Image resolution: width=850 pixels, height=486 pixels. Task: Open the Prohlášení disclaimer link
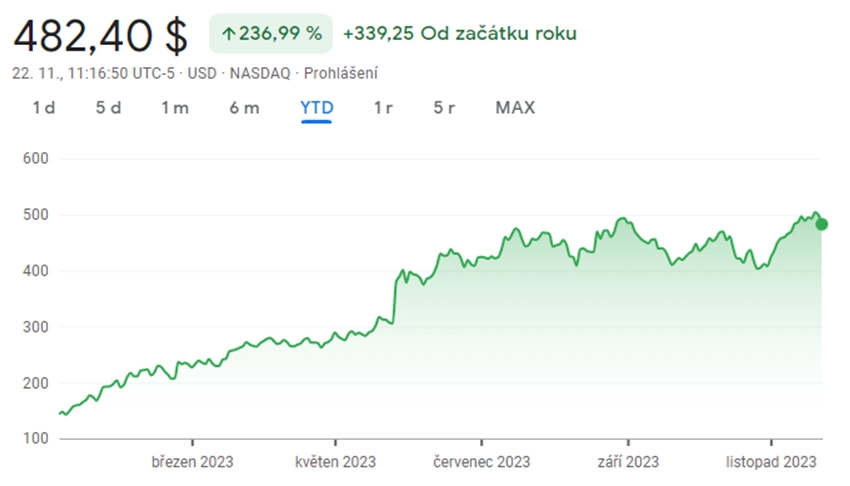341,73
